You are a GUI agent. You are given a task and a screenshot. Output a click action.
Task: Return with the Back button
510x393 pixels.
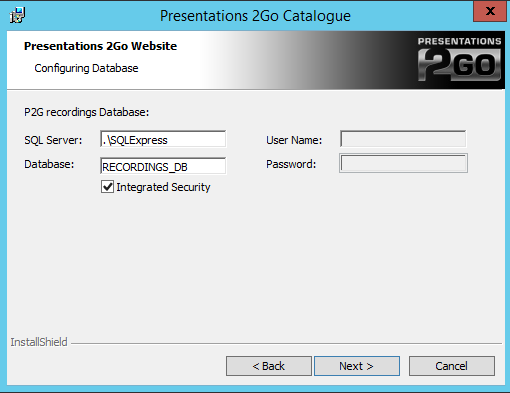[x=269, y=366]
